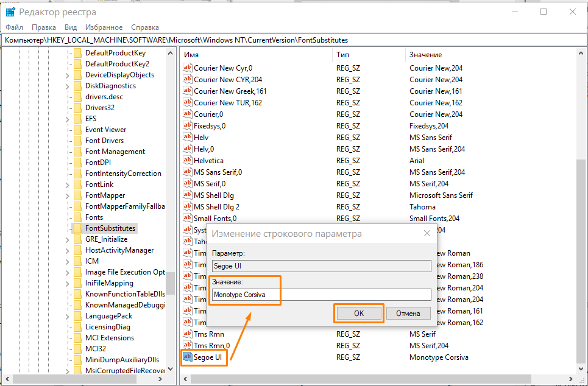Expand the FontMapper key

pyautogui.click(x=68, y=196)
